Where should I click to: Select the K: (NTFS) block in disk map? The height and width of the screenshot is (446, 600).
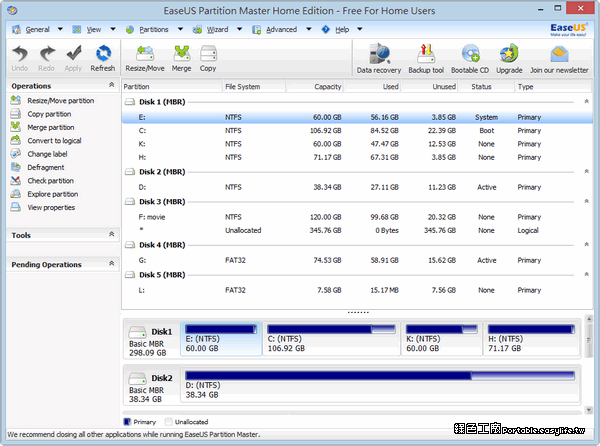pos(441,339)
